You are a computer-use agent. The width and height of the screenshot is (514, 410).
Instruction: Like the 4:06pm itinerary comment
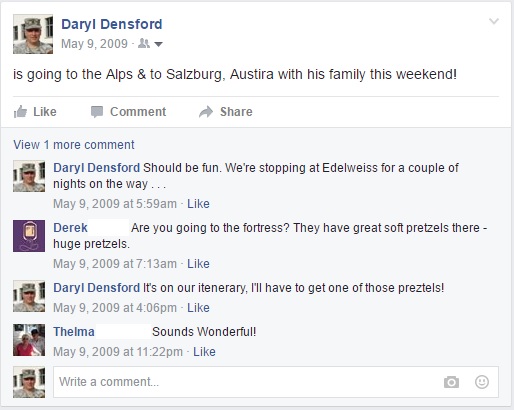click(198, 308)
